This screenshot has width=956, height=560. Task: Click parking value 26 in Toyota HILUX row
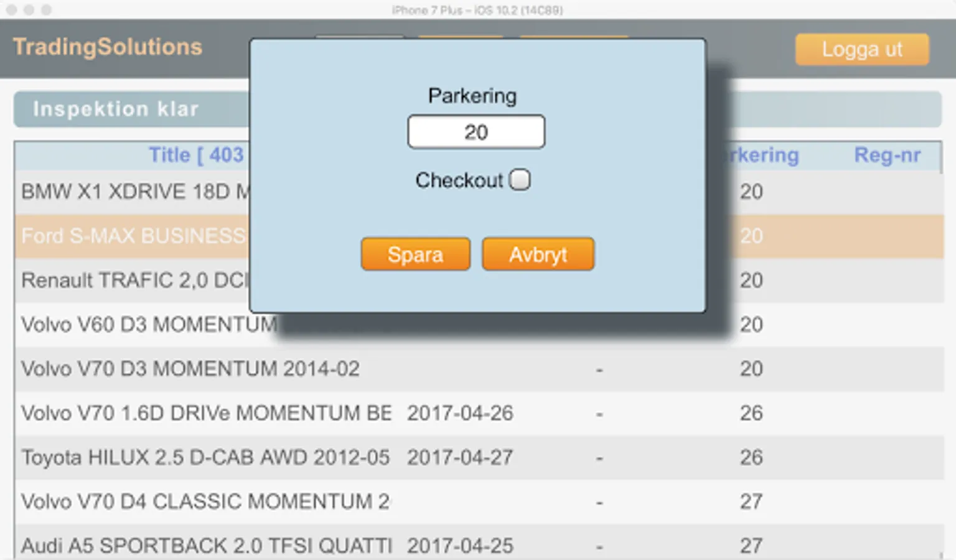pos(751,457)
